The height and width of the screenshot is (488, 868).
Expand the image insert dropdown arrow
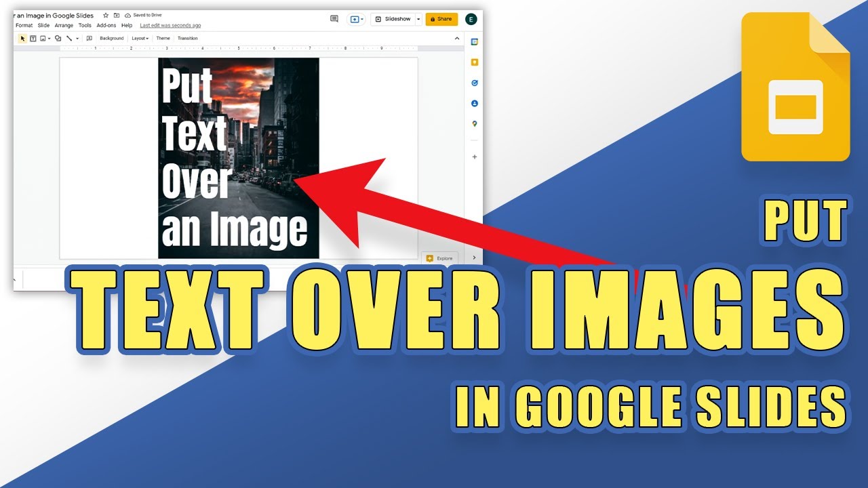50,39
